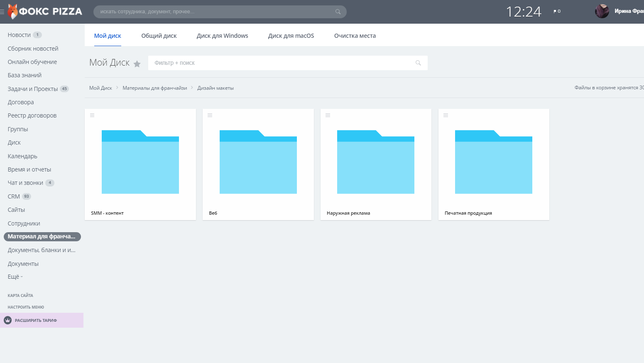The height and width of the screenshot is (363, 644).
Task: Open CRM in the sidebar
Action: point(14,196)
